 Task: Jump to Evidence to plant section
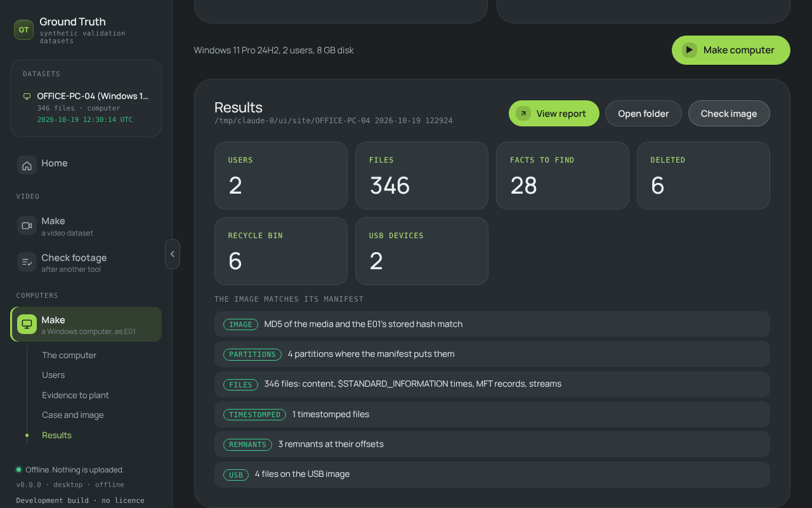75,395
